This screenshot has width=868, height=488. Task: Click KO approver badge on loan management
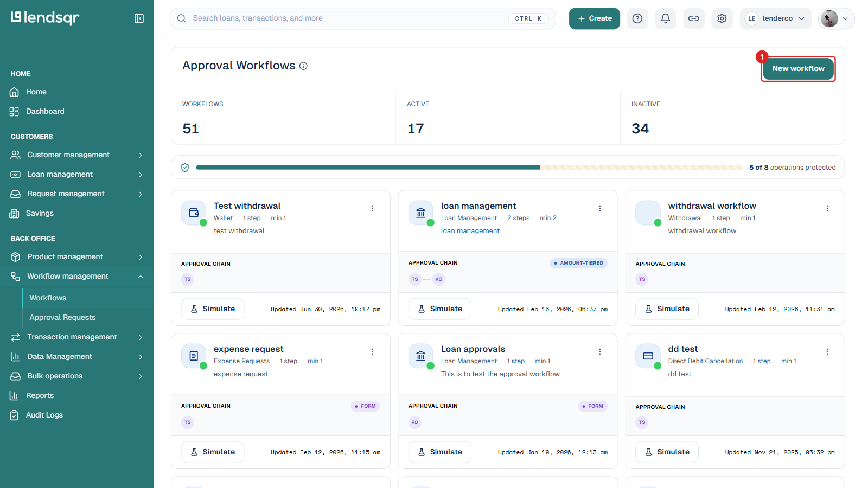coord(439,279)
